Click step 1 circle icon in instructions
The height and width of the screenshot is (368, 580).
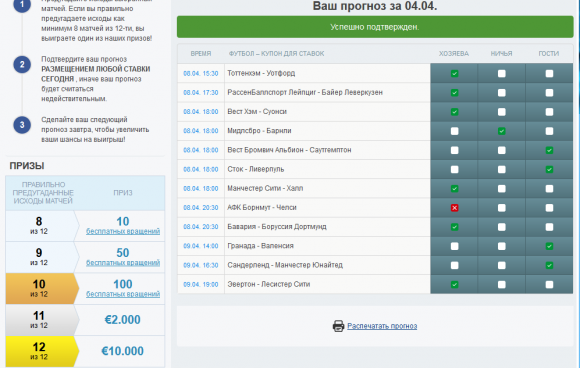pos(22,5)
